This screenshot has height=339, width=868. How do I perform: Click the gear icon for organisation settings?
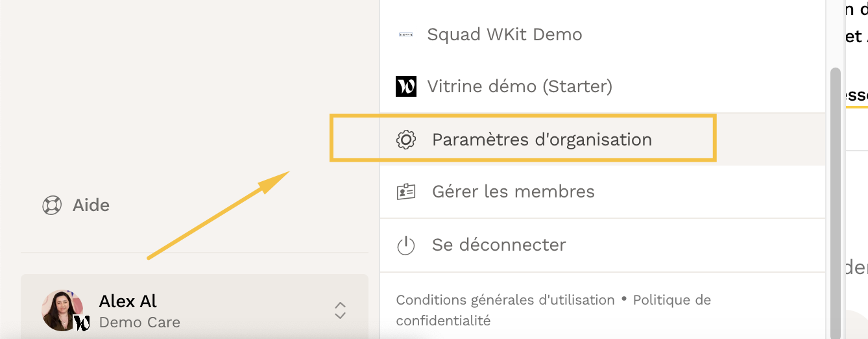coord(405,140)
